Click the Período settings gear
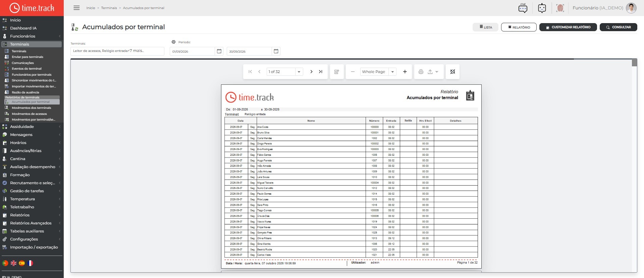 point(173,42)
